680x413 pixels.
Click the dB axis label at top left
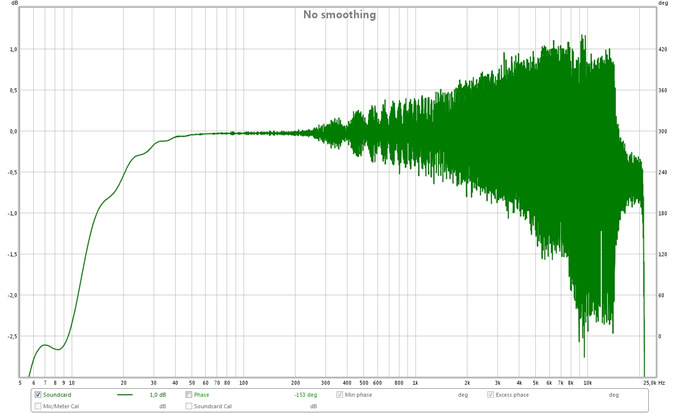pyautogui.click(x=14, y=4)
